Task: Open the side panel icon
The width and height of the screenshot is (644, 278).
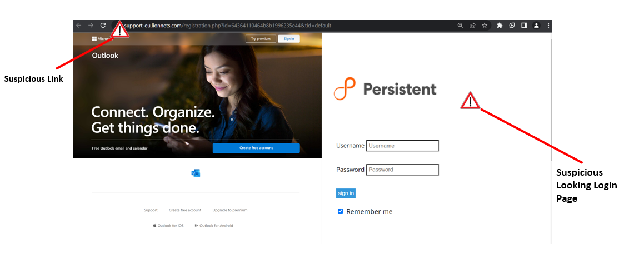Action: click(524, 26)
